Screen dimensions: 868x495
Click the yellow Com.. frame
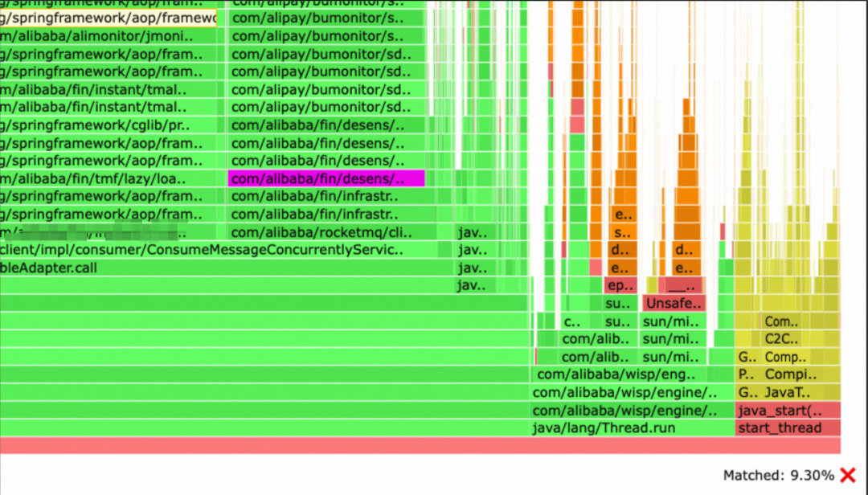tap(782, 321)
